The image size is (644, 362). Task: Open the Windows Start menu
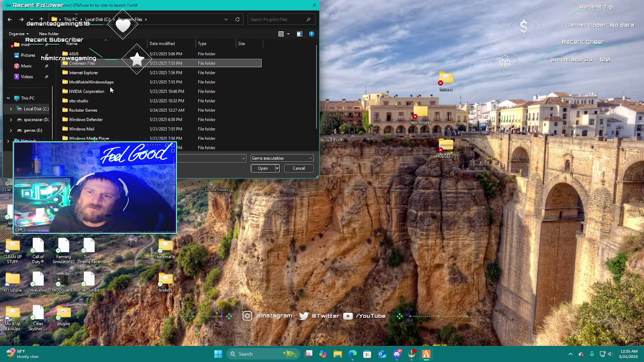tap(218, 354)
